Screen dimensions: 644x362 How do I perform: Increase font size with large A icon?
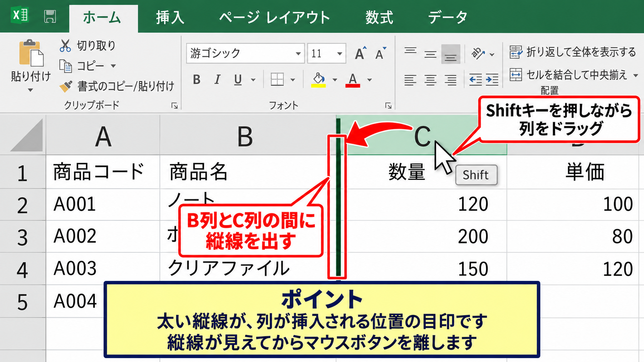(360, 53)
